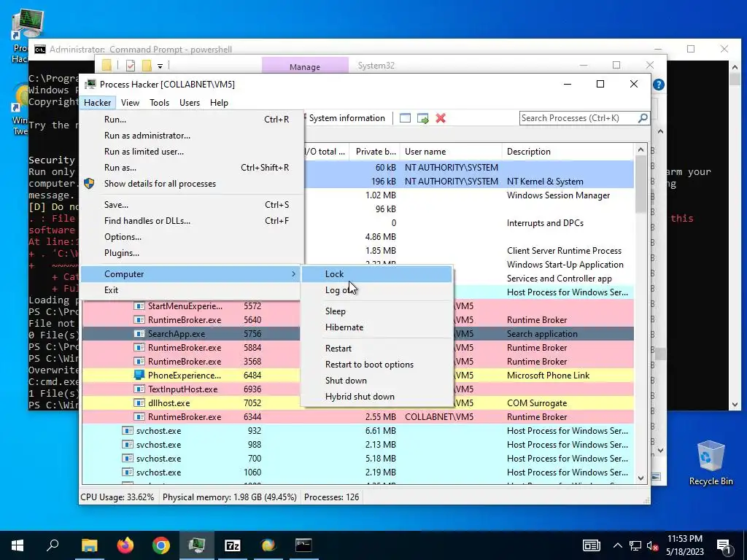This screenshot has height=560, width=747.
Task: Show hidden tray icons chevron
Action: point(617,545)
